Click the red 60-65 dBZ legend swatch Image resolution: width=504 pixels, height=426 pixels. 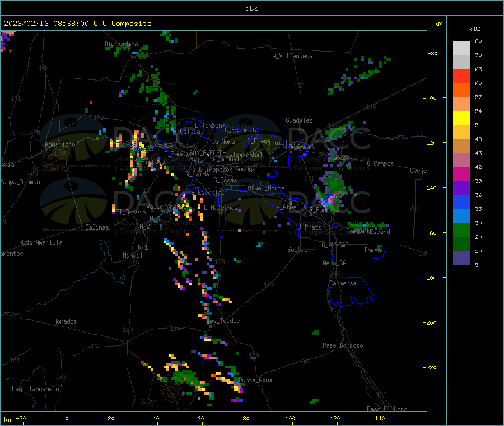click(x=461, y=76)
